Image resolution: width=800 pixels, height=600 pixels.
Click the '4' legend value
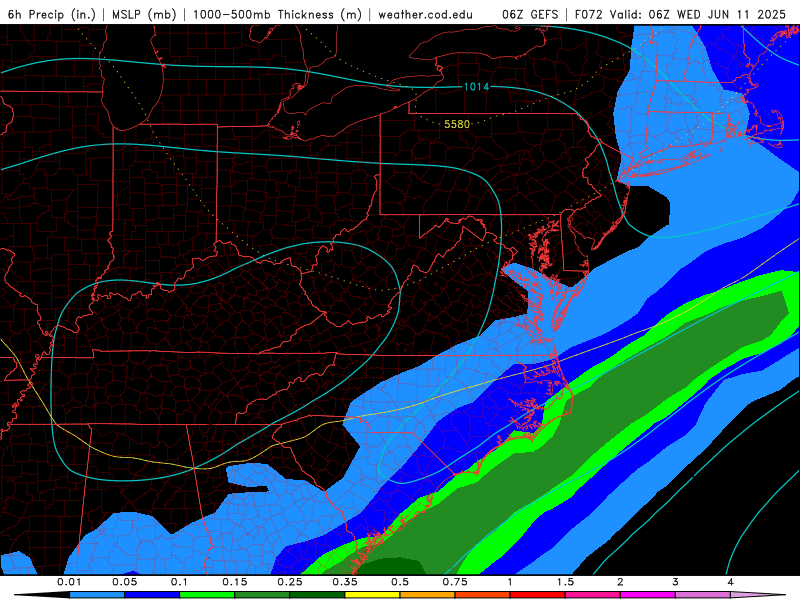point(730,582)
